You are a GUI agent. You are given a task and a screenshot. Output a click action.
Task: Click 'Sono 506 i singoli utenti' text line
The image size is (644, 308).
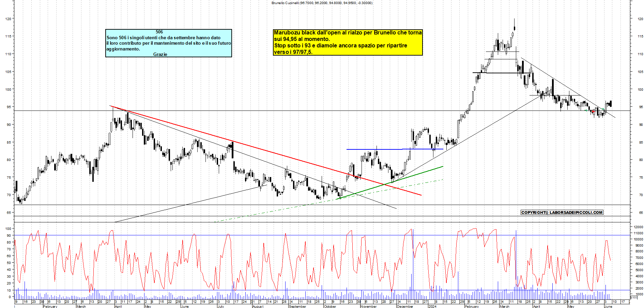pyautogui.click(x=163, y=38)
